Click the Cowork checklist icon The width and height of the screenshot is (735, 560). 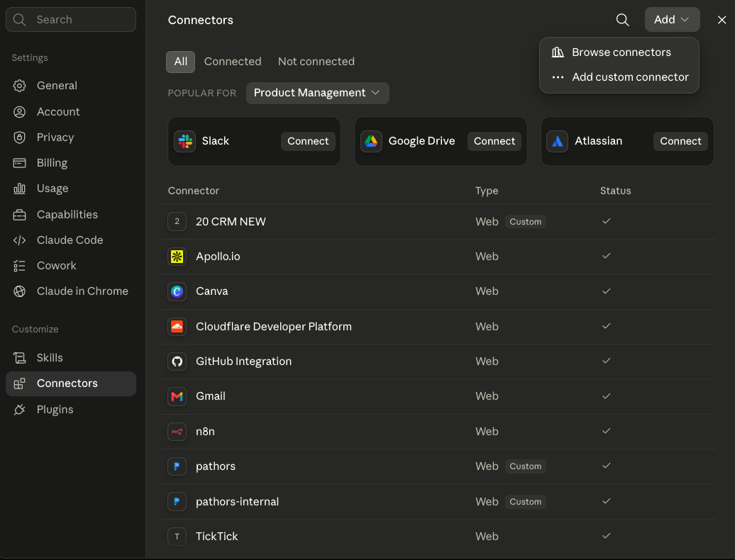point(19,266)
